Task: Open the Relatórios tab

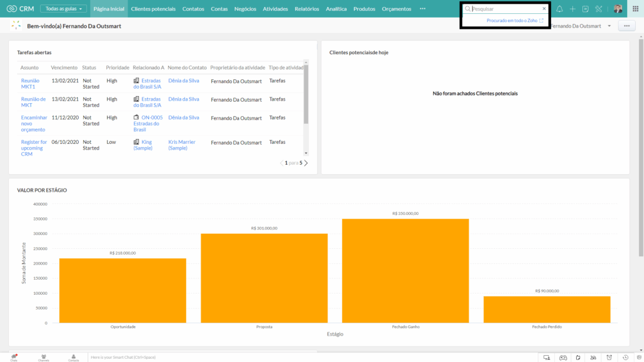Action: point(307,9)
